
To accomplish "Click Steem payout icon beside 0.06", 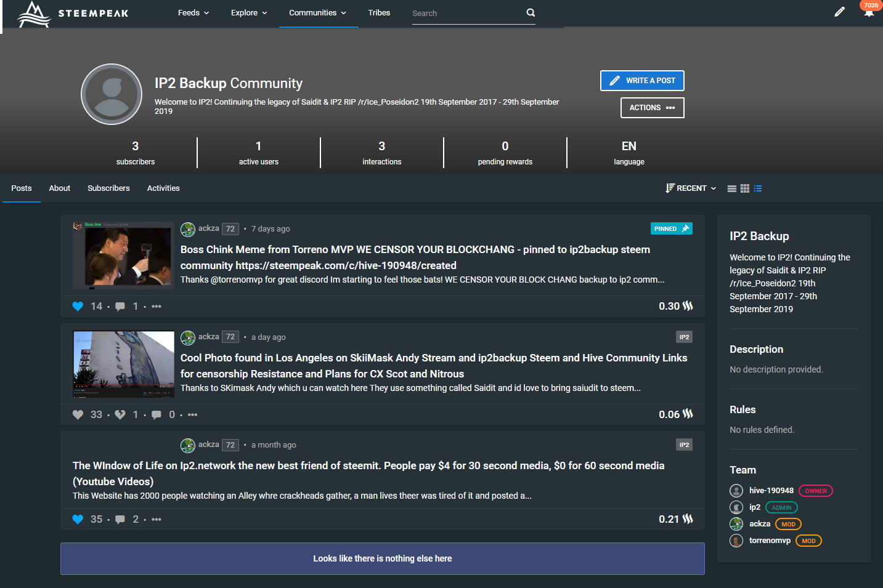I will pyautogui.click(x=688, y=414).
